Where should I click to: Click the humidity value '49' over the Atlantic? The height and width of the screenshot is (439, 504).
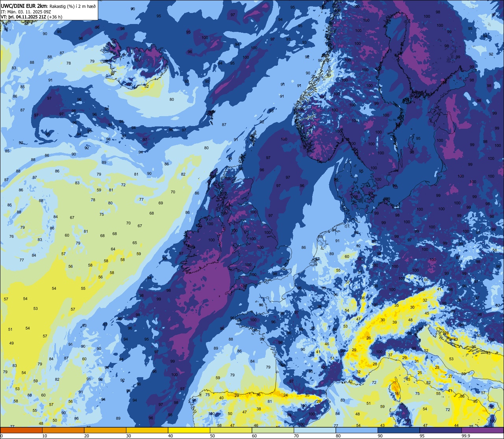tap(11, 343)
